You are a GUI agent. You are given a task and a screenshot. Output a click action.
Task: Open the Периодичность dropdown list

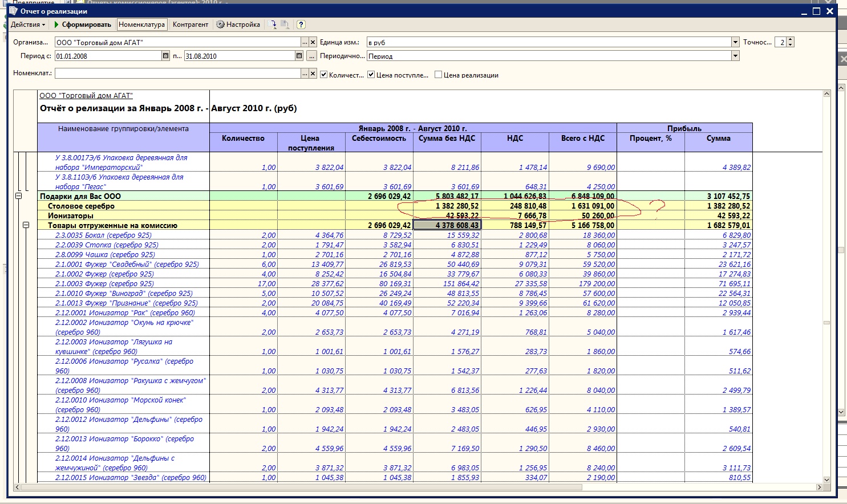coord(735,56)
